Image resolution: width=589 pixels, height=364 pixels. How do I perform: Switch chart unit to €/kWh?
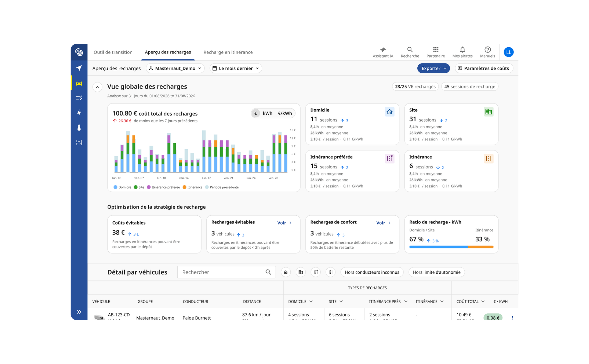(x=285, y=113)
